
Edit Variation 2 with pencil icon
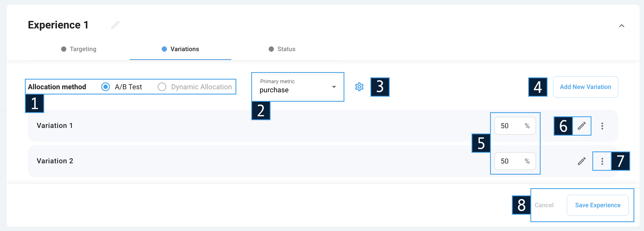pos(582,161)
